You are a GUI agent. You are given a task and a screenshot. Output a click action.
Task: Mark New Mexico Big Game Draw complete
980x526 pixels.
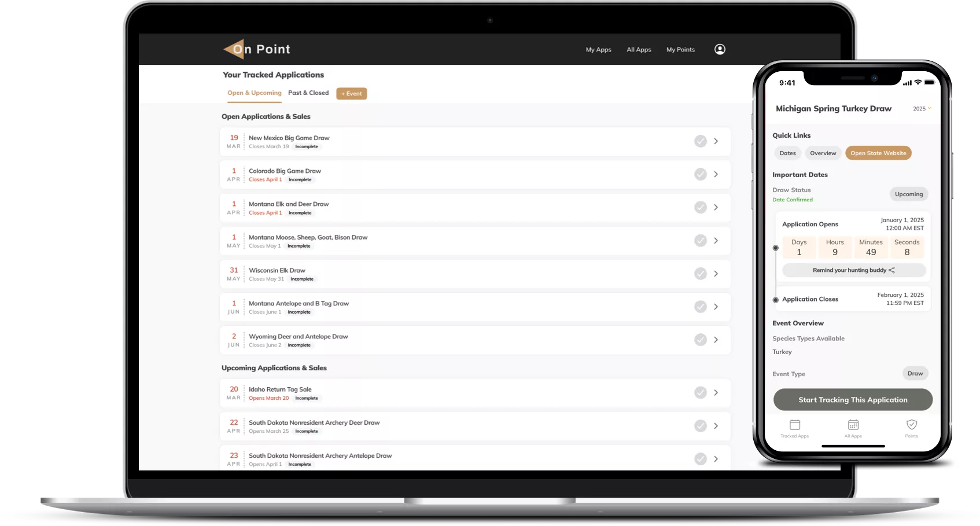pos(701,141)
